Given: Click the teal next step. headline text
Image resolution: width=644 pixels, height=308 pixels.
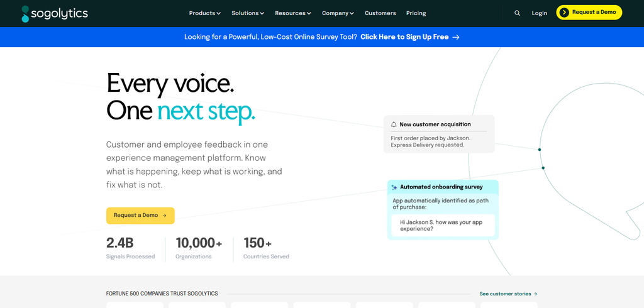Looking at the screenshot, I should (x=206, y=111).
